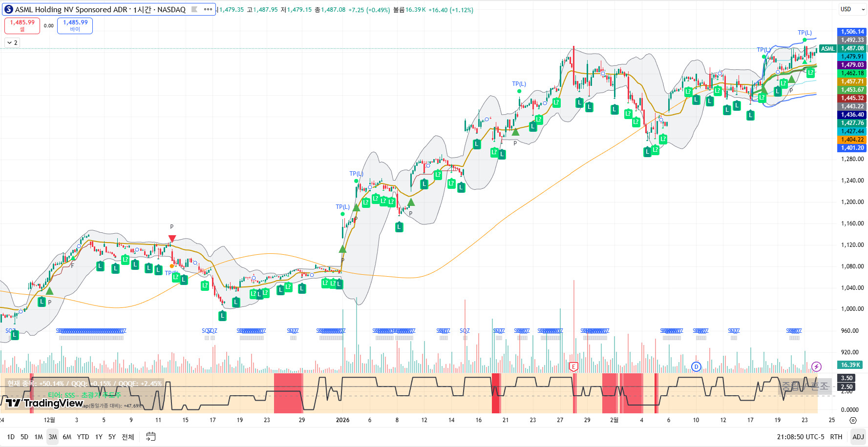This screenshot has height=447, width=868.
Task: Open the go-to-date calendar icon
Action: [151, 437]
